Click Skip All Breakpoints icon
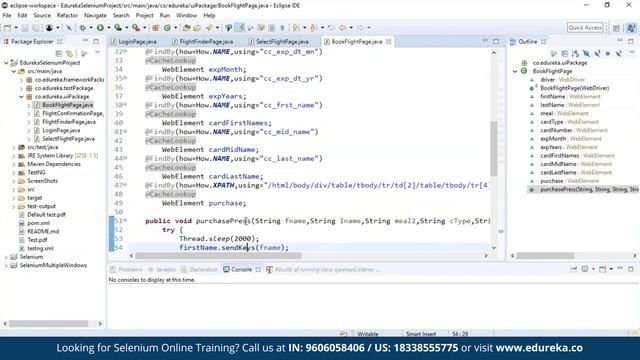 [x=69, y=28]
